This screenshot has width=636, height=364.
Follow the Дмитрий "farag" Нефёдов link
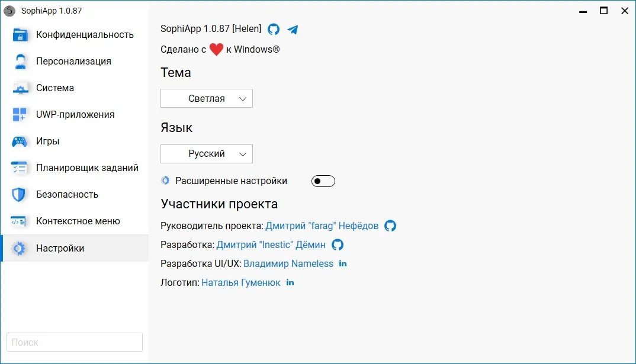[x=322, y=226]
